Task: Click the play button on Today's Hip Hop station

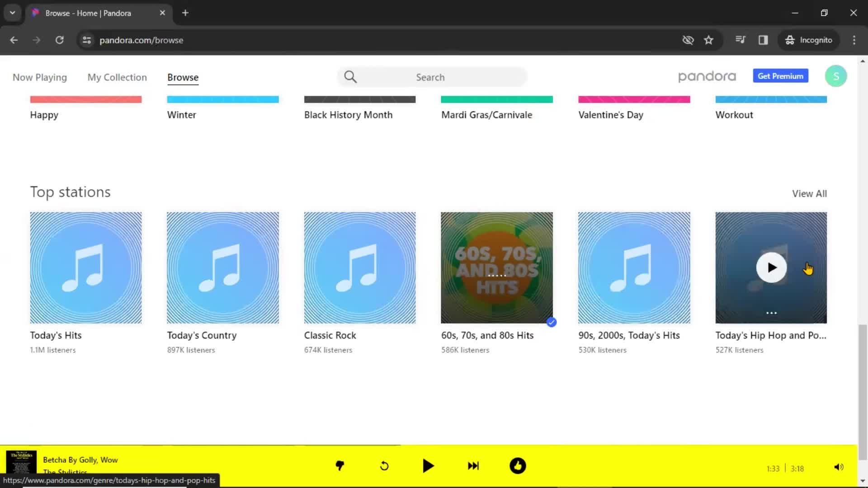Action: coord(771,267)
